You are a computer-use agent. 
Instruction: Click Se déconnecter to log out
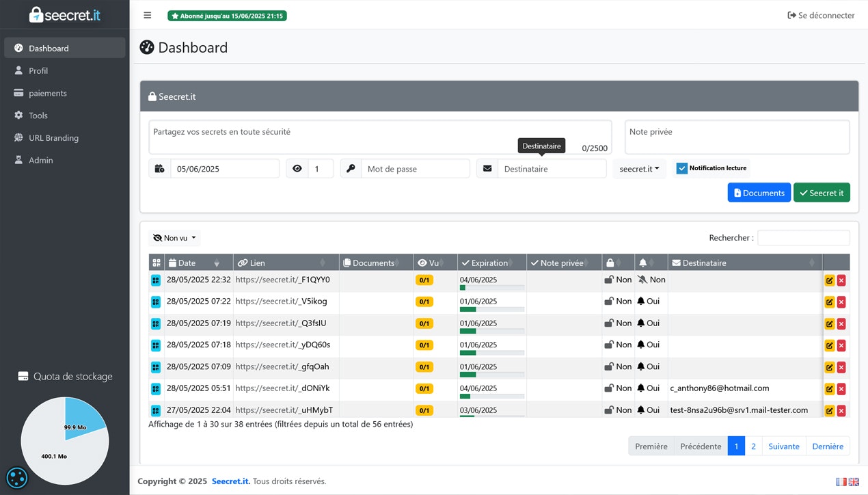point(821,15)
